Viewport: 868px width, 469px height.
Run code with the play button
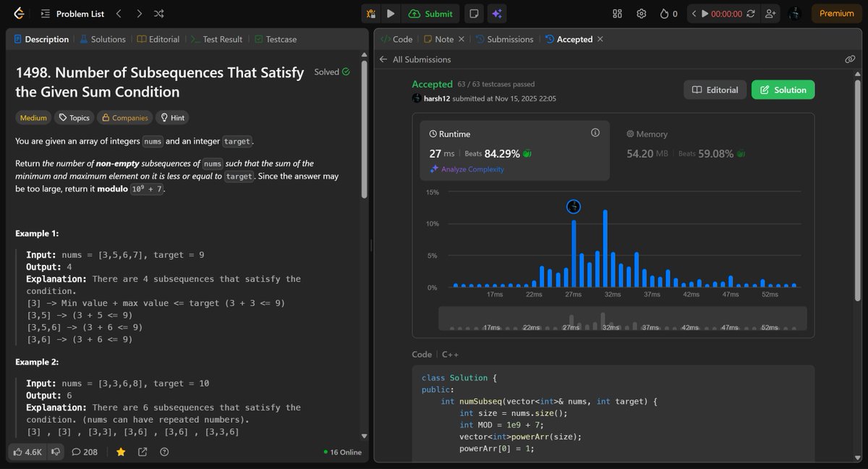pos(391,13)
